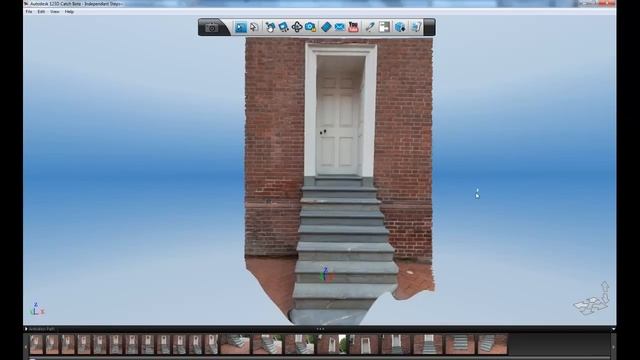The width and height of the screenshot is (640, 360).
Task: Click the blue diamond toolbar icon
Action: pyautogui.click(x=326, y=27)
